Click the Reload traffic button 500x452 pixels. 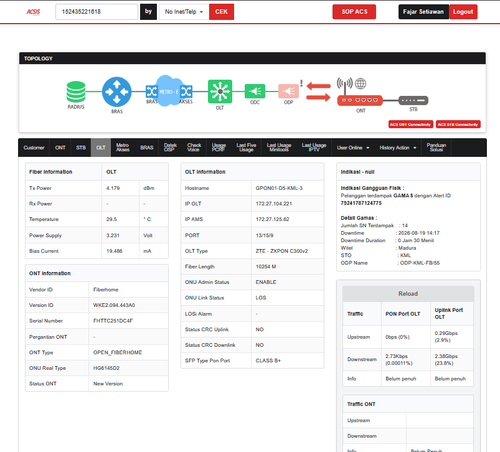tap(408, 294)
